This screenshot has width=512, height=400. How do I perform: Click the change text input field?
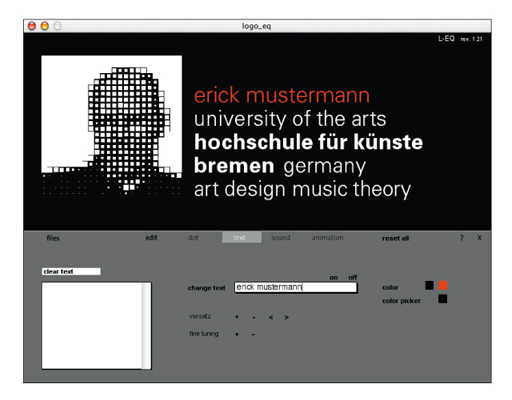point(296,287)
